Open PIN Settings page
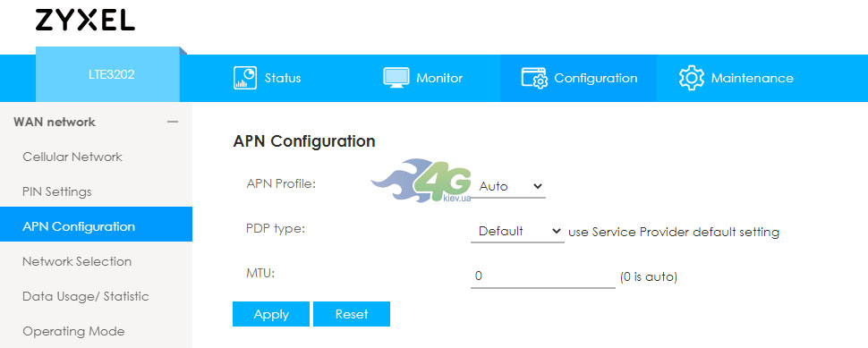This screenshot has height=348, width=868. click(57, 192)
